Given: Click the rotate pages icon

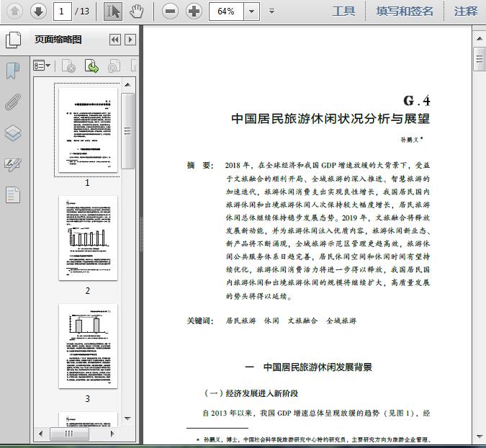Looking at the screenshot, I should click(x=114, y=66).
